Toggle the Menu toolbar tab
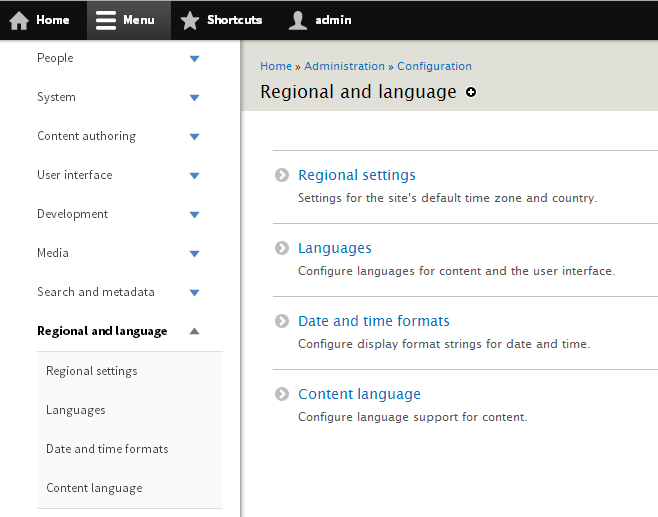Viewport: 658px width, 517px height. 129,20
